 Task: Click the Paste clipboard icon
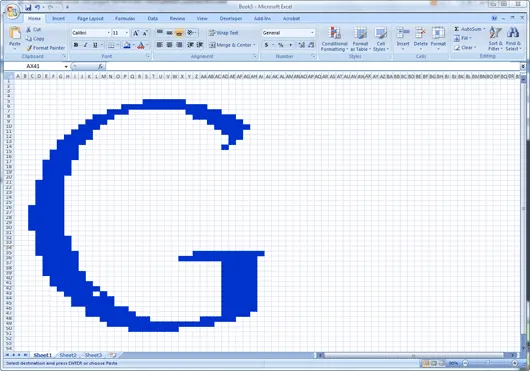tap(15, 33)
